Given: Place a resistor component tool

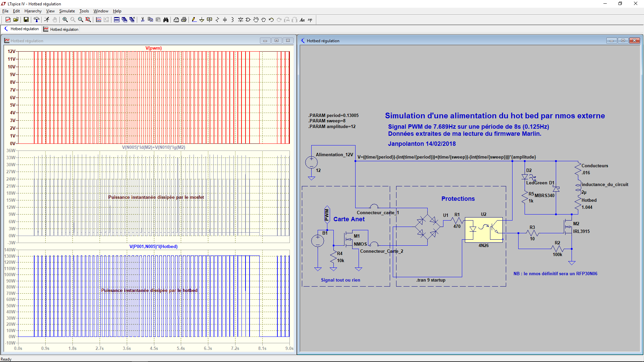Looking at the screenshot, I should coord(217,20).
